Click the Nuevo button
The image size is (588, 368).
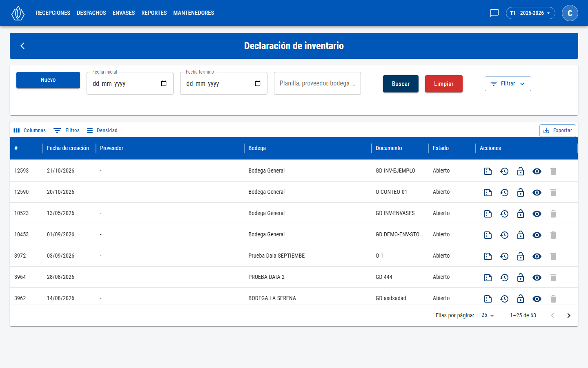pyautogui.click(x=48, y=80)
